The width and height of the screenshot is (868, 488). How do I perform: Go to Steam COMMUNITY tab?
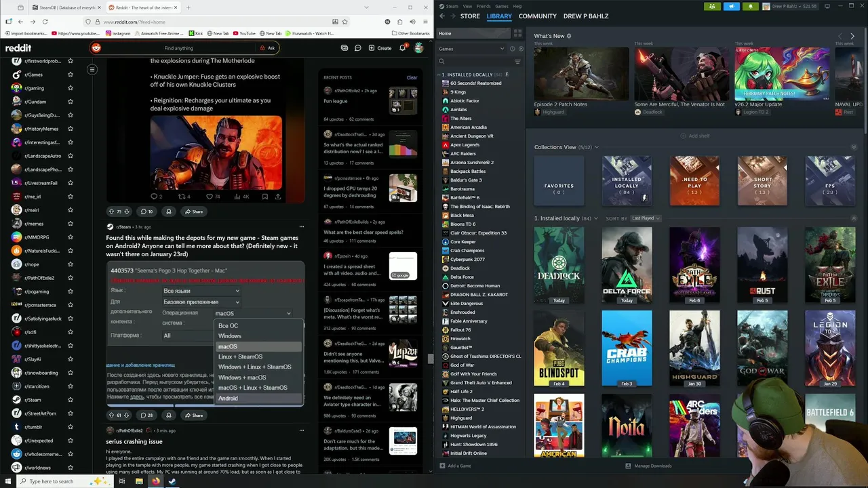tap(537, 16)
